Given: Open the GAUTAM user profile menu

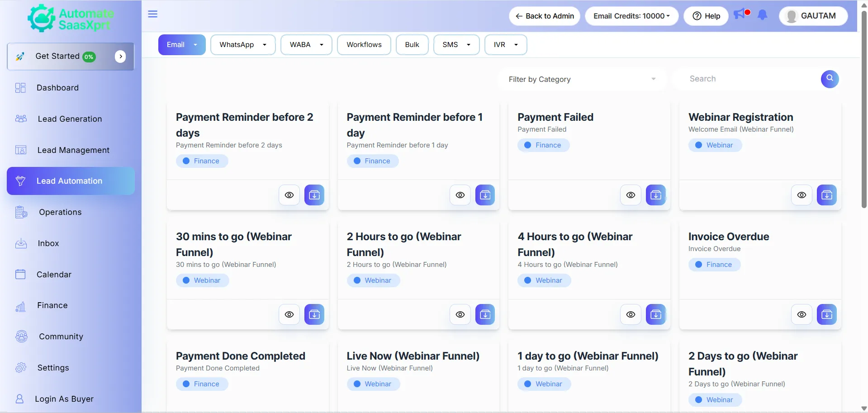Looking at the screenshot, I should (x=813, y=16).
